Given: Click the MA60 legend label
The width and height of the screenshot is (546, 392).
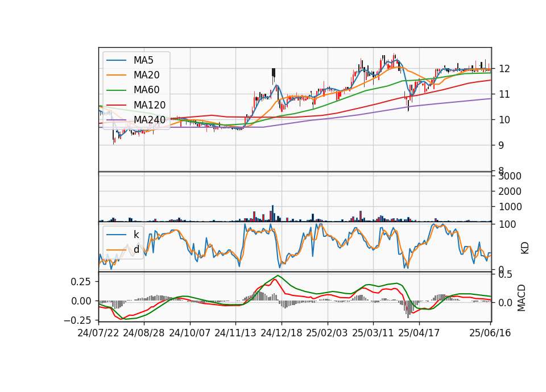Looking at the screenshot, I should (x=146, y=90).
